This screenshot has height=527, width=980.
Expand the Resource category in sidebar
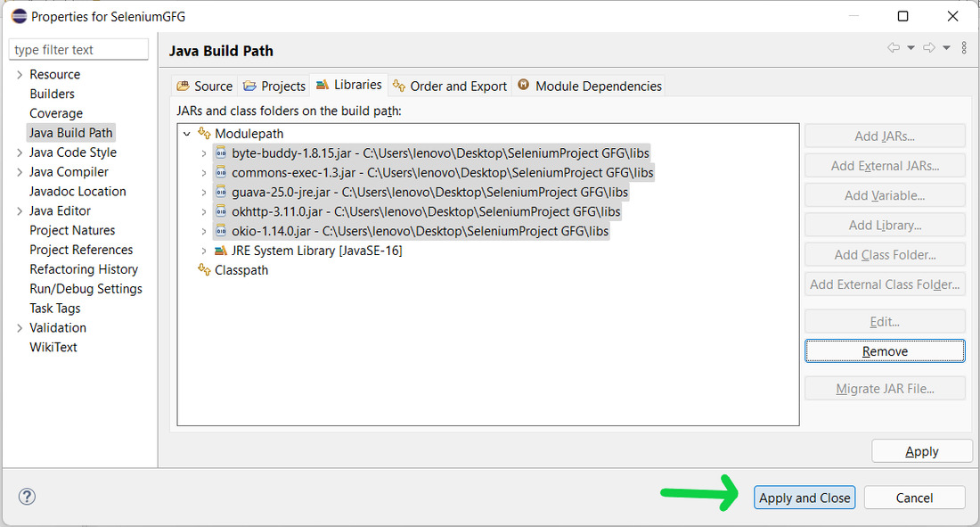tap(20, 75)
